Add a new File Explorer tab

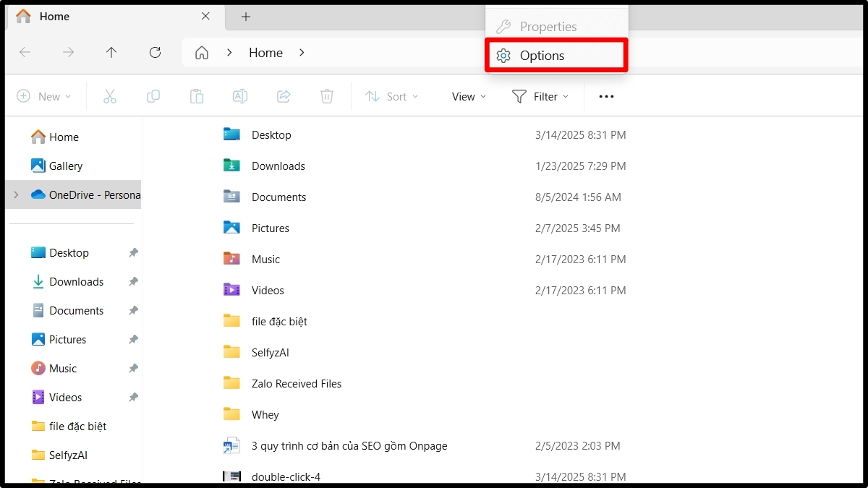tap(246, 16)
